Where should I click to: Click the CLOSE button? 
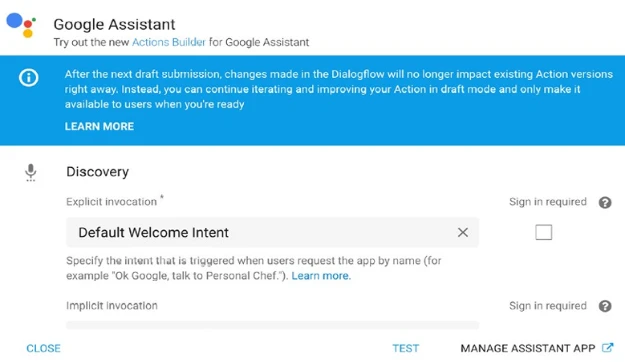click(x=43, y=348)
